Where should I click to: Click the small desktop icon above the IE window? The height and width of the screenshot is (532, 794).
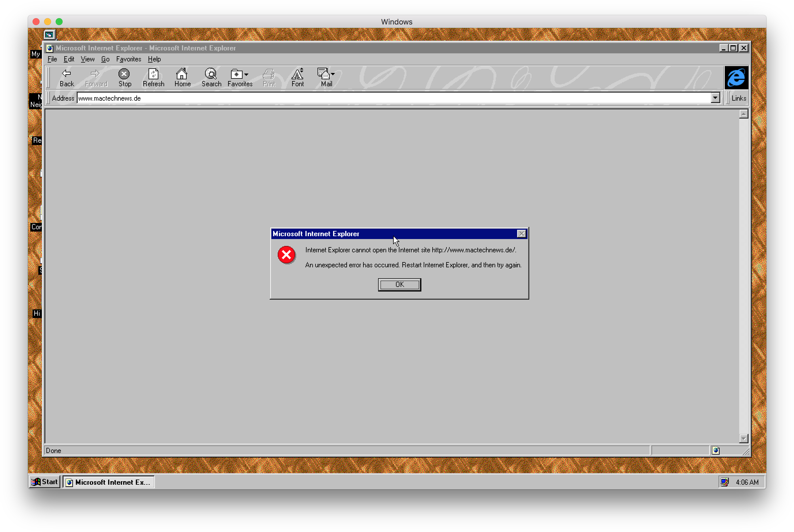pyautogui.click(x=49, y=35)
